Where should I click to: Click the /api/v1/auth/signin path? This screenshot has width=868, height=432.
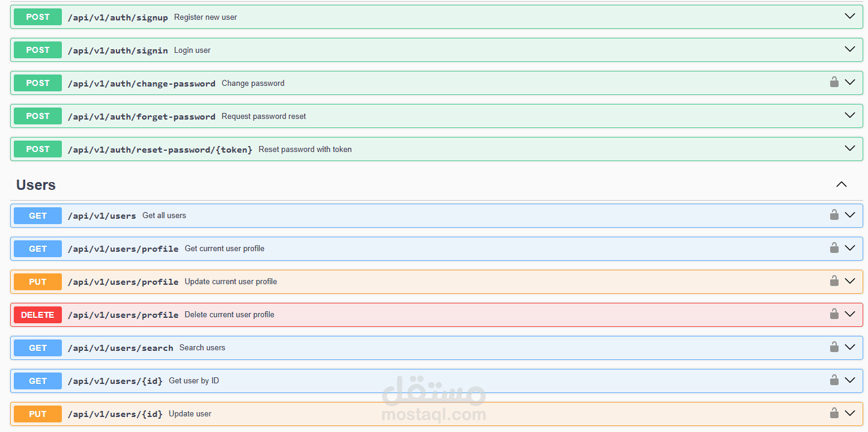click(x=118, y=50)
